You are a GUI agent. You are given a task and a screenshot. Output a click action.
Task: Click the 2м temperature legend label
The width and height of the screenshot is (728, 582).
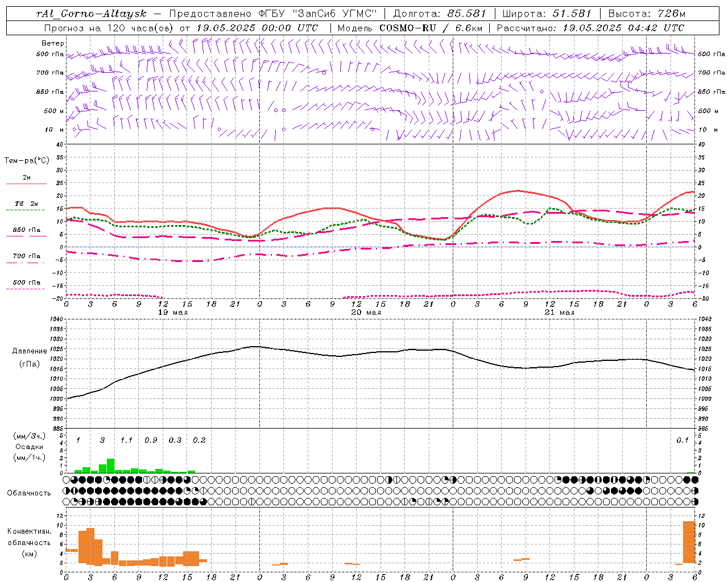[x=27, y=178]
